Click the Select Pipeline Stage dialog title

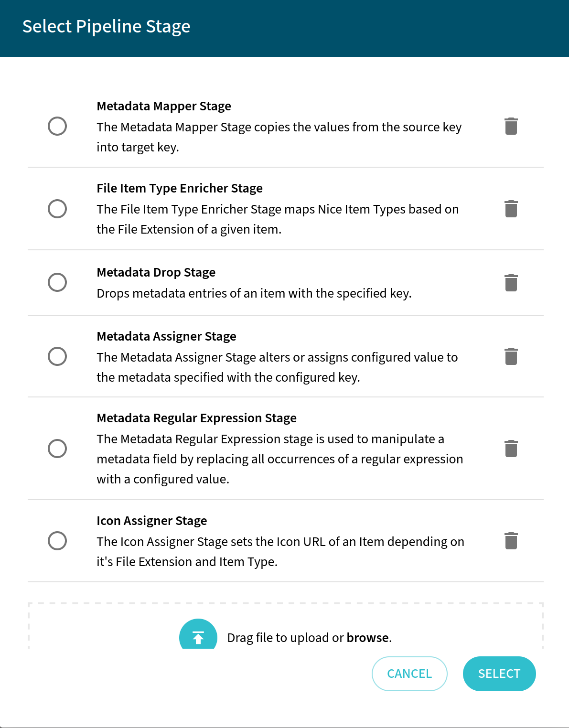point(106,27)
